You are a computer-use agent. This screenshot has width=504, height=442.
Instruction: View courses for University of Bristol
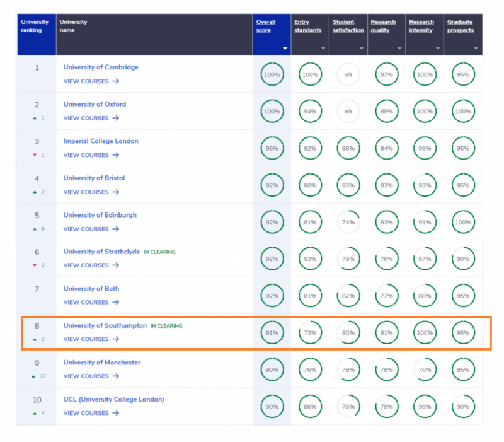pyautogui.click(x=91, y=192)
